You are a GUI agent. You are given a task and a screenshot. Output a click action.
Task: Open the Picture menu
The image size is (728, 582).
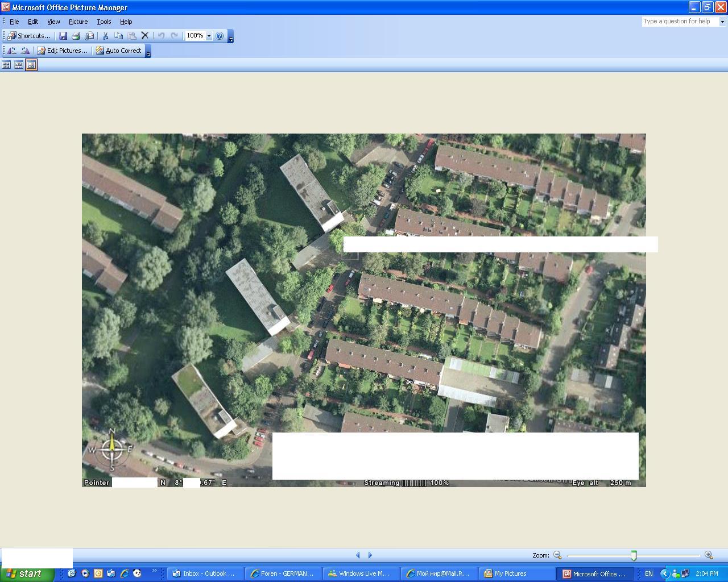click(78, 22)
